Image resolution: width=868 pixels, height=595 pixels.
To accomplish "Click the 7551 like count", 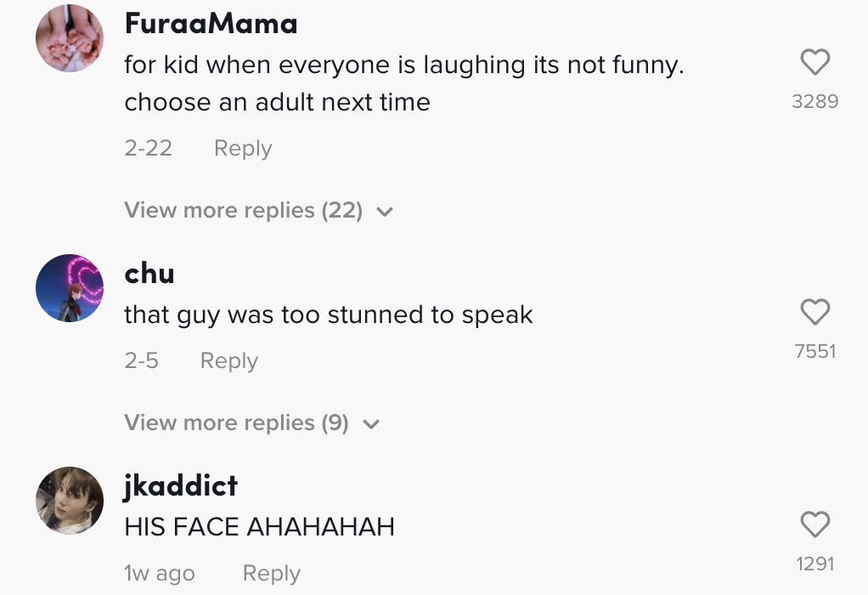I will 815,351.
